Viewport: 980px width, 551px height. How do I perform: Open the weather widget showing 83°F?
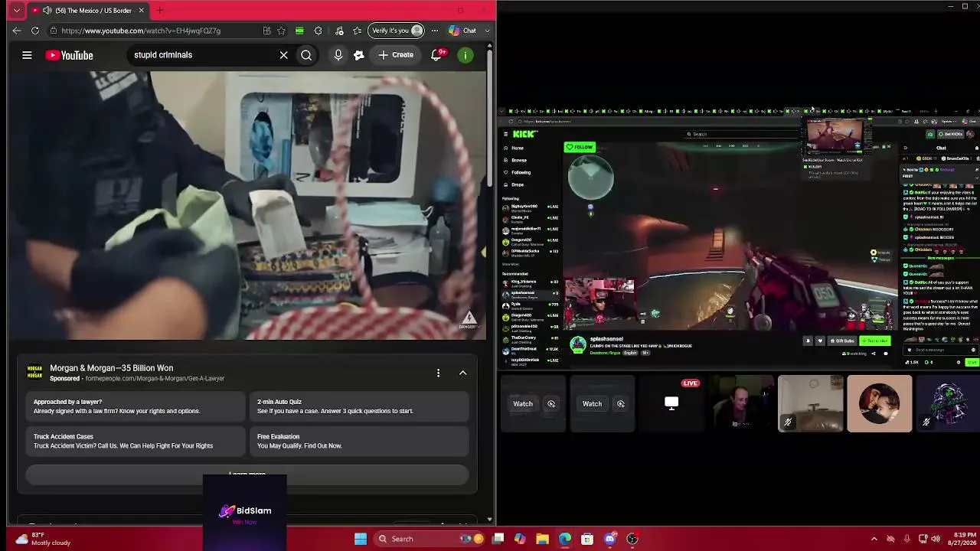point(43,539)
